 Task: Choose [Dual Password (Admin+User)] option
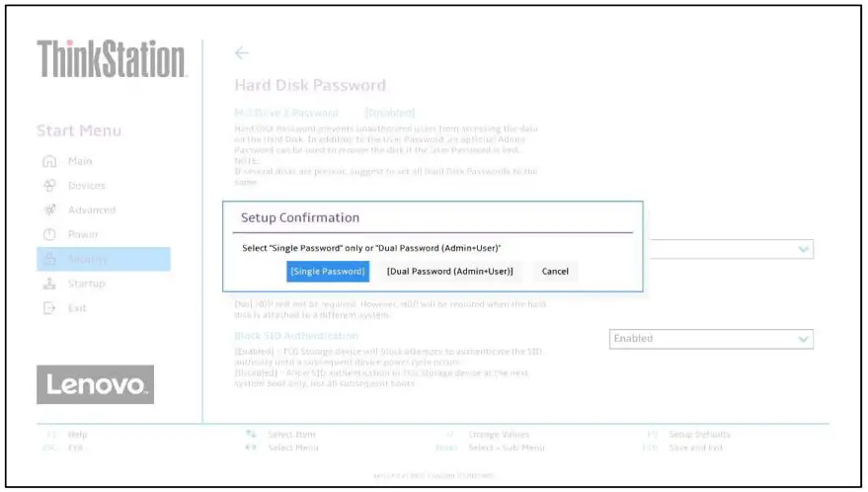pyautogui.click(x=450, y=272)
